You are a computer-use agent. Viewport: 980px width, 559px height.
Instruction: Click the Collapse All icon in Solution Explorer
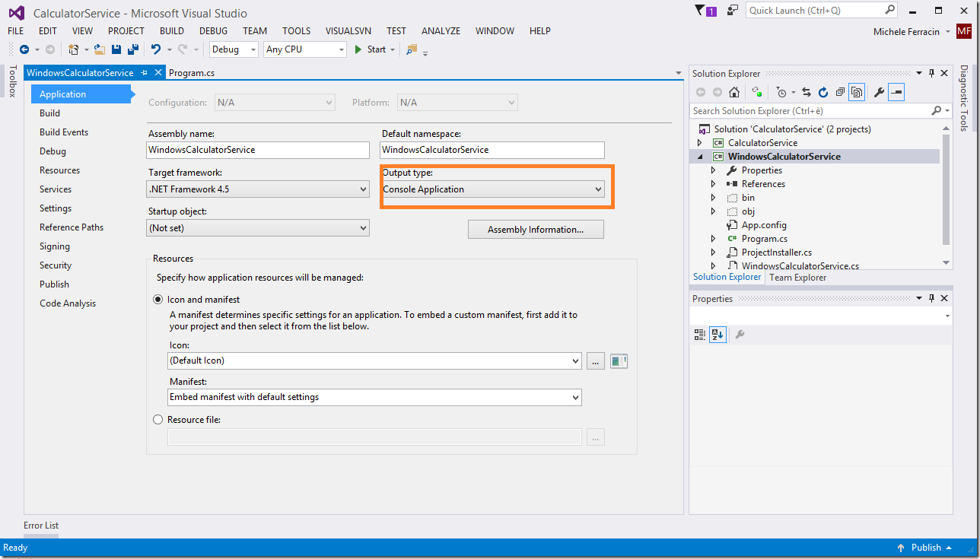tap(839, 92)
